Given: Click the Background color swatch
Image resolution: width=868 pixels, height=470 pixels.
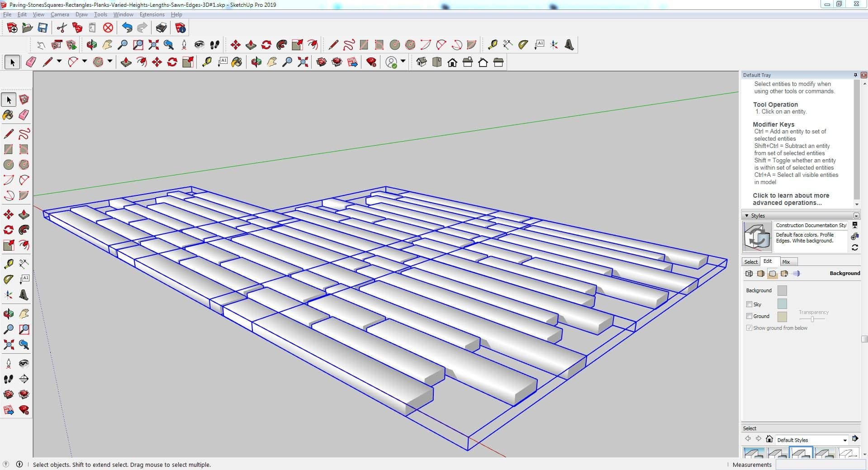Looking at the screenshot, I should (782, 290).
